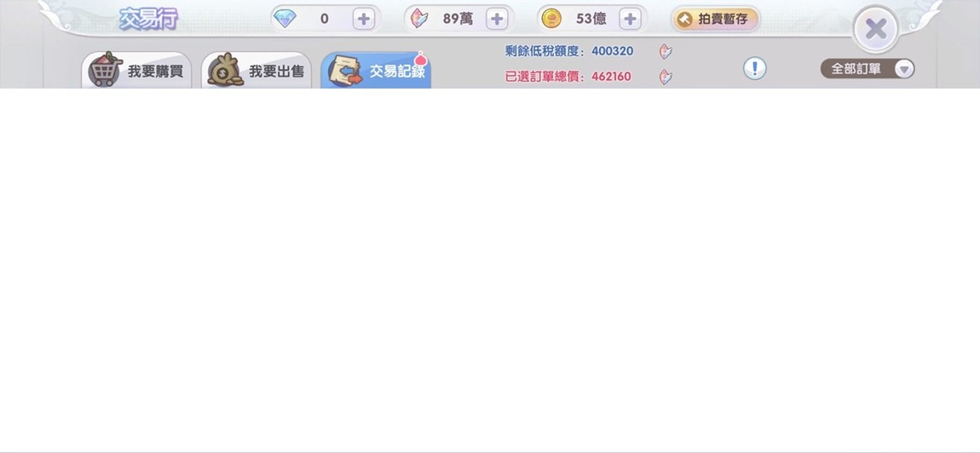Click the 89萬 crystal balance
The image size is (980, 453).
458,19
